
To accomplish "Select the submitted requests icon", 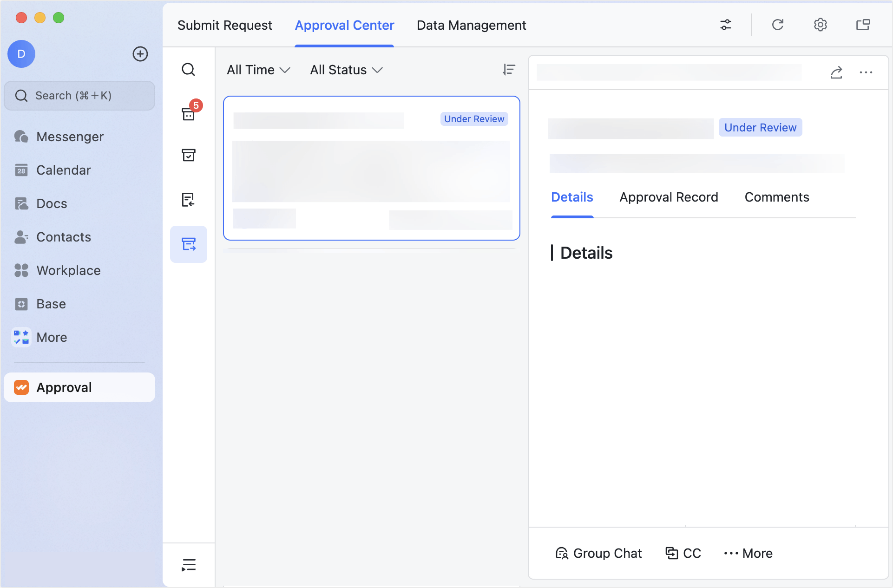I will 188,244.
